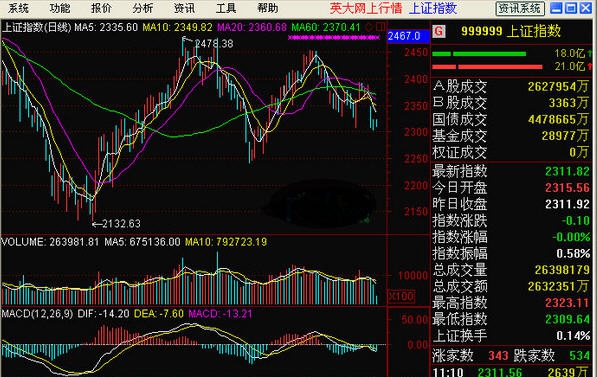Click the DEA: -7.60 value
597x377 pixels.
[159, 314]
